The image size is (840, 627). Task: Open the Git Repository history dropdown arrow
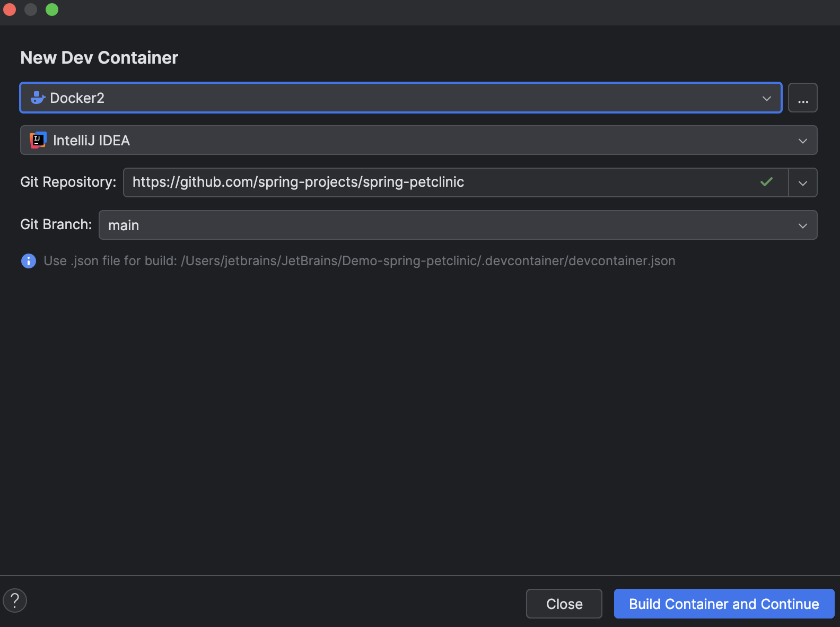click(x=802, y=183)
